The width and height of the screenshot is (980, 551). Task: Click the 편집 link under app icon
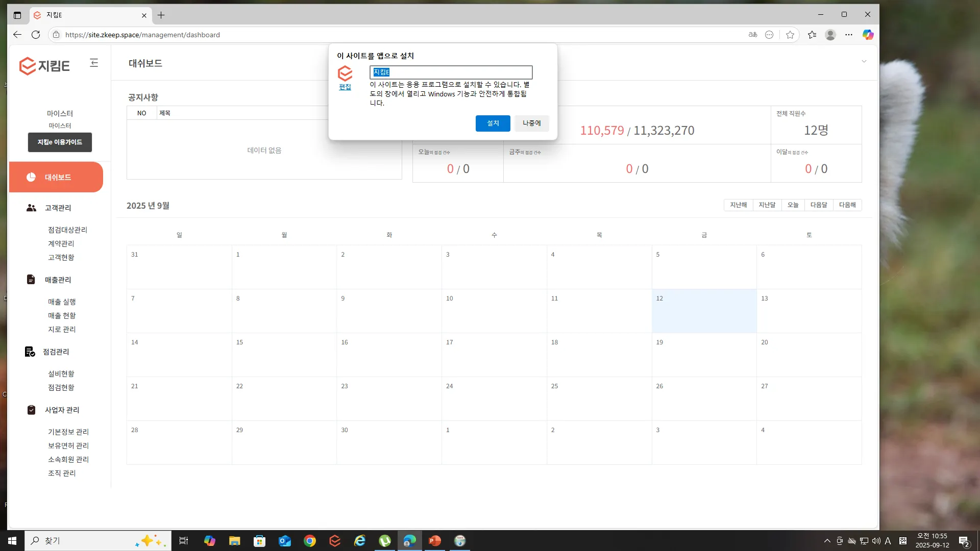point(345,87)
